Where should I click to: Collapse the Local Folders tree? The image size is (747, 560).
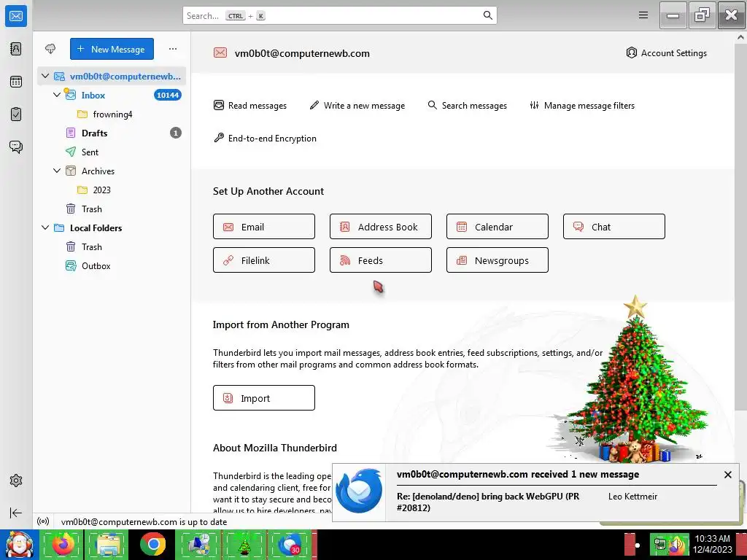45,227
